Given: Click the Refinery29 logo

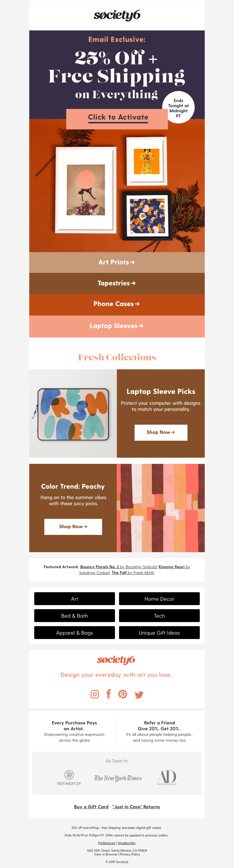Looking at the screenshot, I should point(69,778).
